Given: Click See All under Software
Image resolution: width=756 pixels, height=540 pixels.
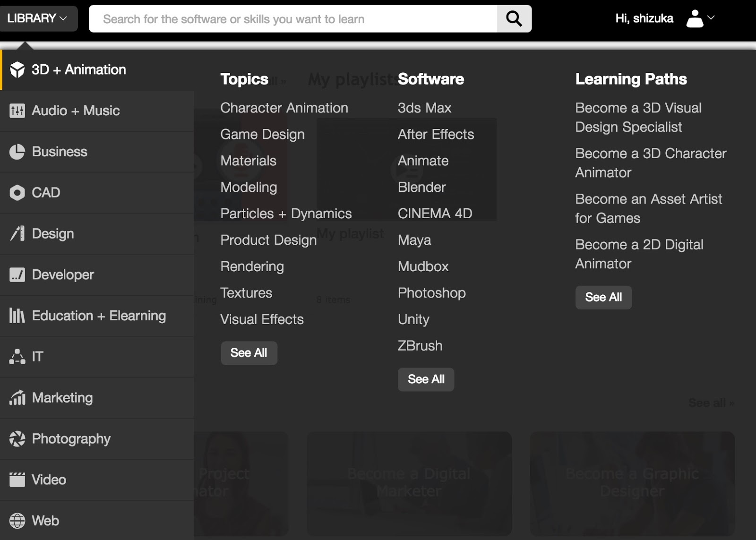Looking at the screenshot, I should [426, 379].
